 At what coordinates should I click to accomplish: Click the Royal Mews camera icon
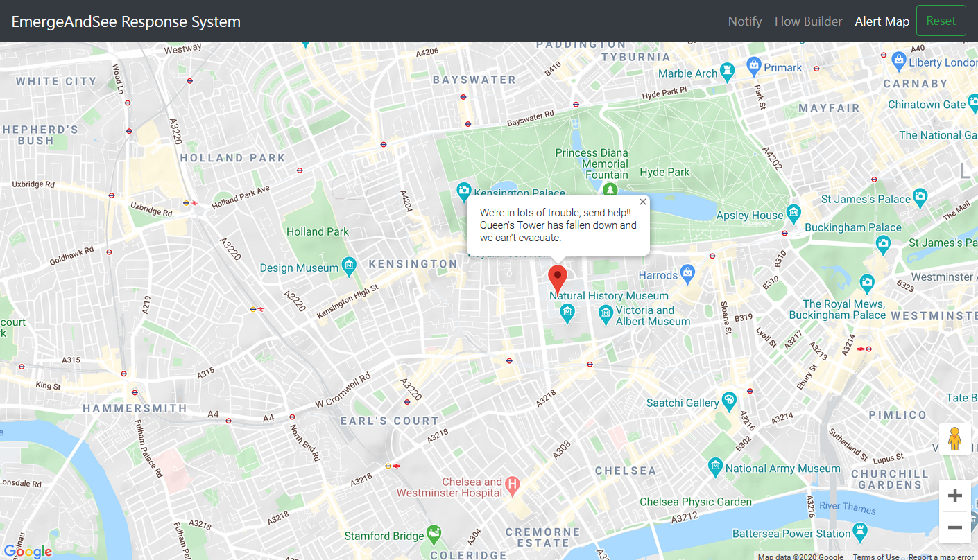pos(866,282)
